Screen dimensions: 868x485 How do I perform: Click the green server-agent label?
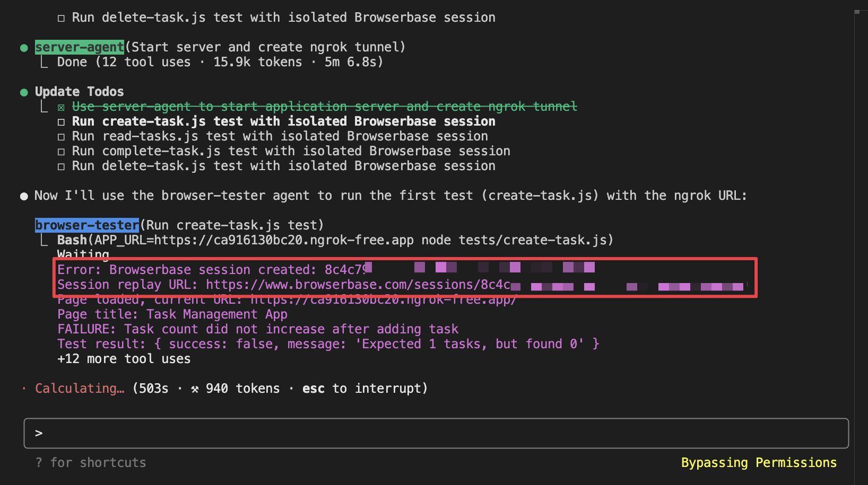coord(80,47)
